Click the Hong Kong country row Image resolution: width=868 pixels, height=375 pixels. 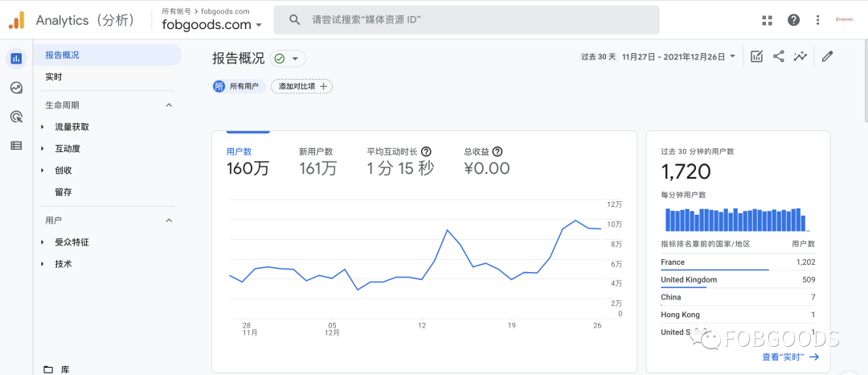pos(738,315)
